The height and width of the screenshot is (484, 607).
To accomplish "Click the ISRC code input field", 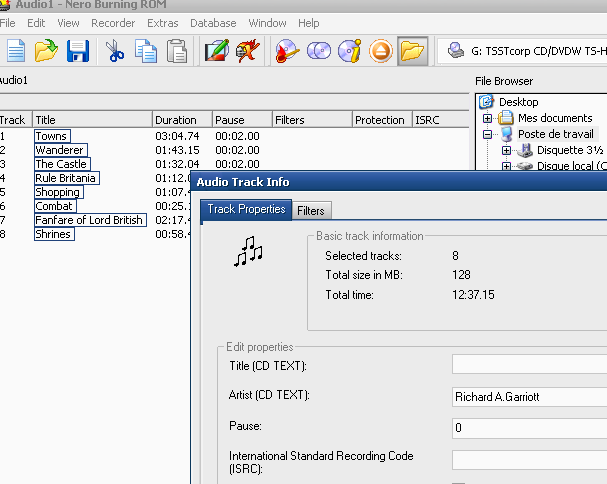I will [x=530, y=461].
